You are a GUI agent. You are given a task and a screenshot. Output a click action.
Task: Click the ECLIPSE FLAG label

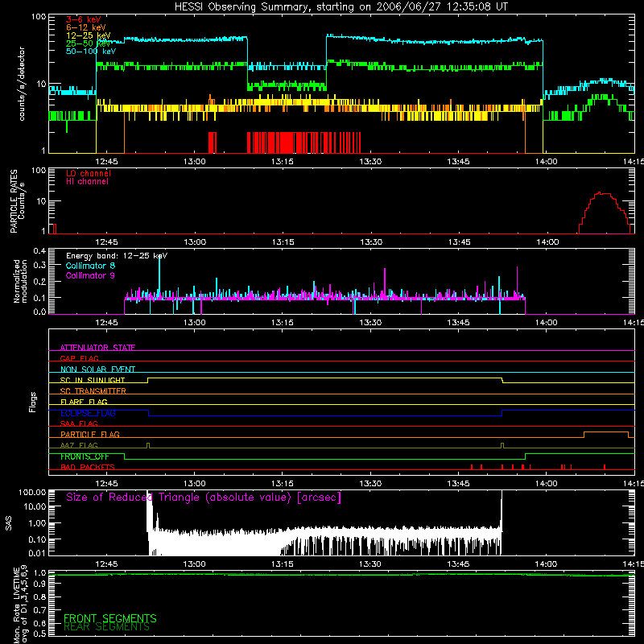(x=88, y=413)
